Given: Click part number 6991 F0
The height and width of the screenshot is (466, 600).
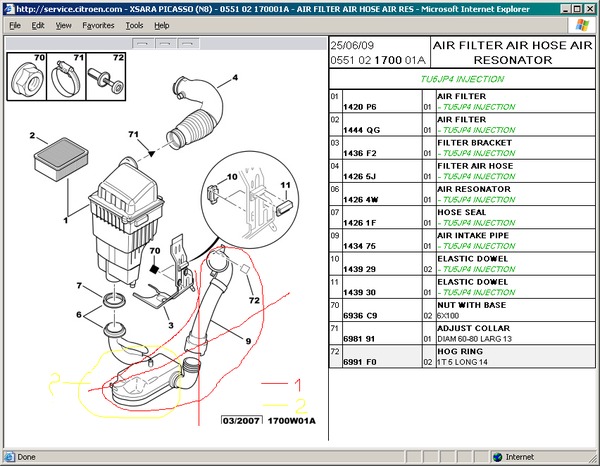Looking at the screenshot, I should click(360, 362).
